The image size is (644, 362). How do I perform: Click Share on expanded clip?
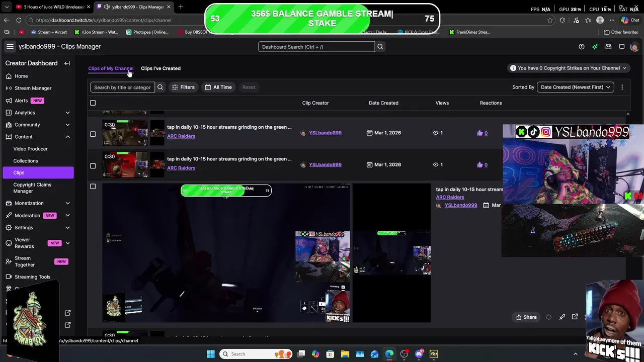click(526, 317)
